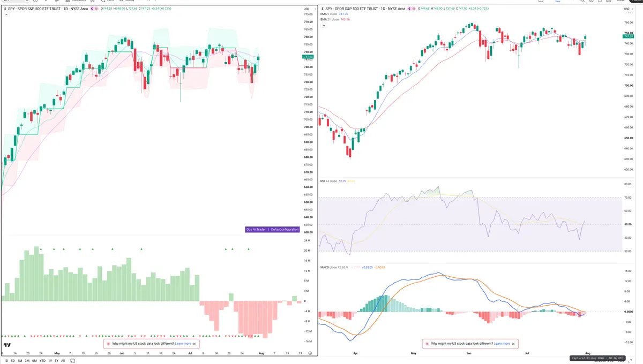
Task: Click the 630.00 label on left price axis
Action: (308, 232)
